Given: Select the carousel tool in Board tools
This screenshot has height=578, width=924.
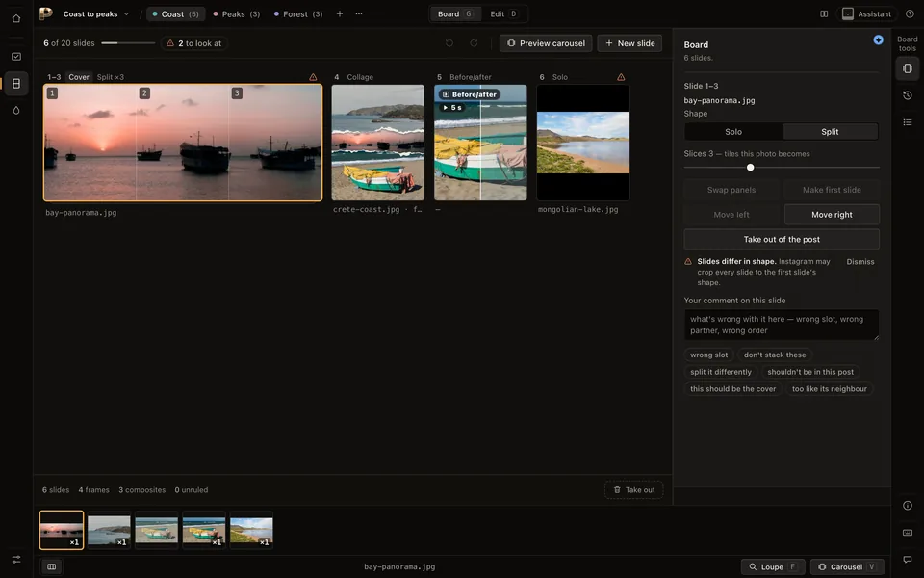Looking at the screenshot, I should (908, 68).
